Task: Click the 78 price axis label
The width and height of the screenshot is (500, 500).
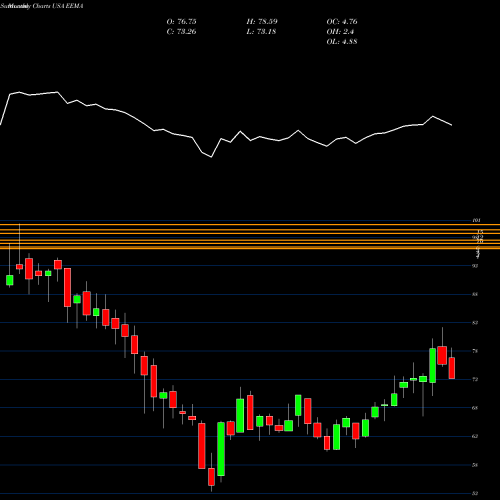Action: point(475,351)
